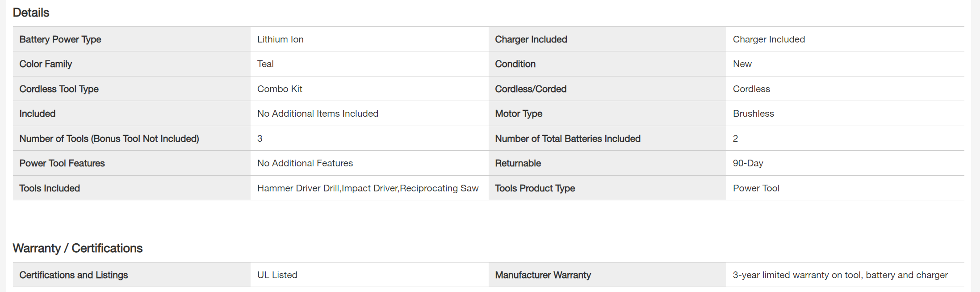Click the Lithium Ion value
Screen dimensions: 980x292
click(280, 39)
